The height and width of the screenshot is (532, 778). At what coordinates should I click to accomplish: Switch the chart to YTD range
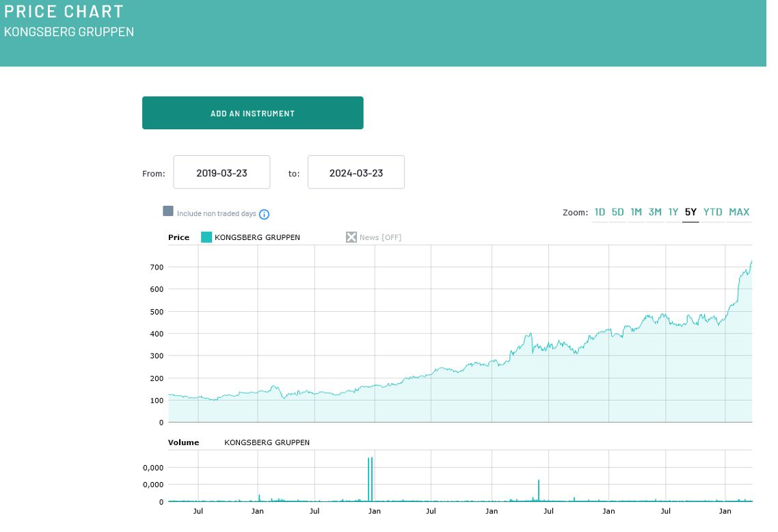coord(712,212)
